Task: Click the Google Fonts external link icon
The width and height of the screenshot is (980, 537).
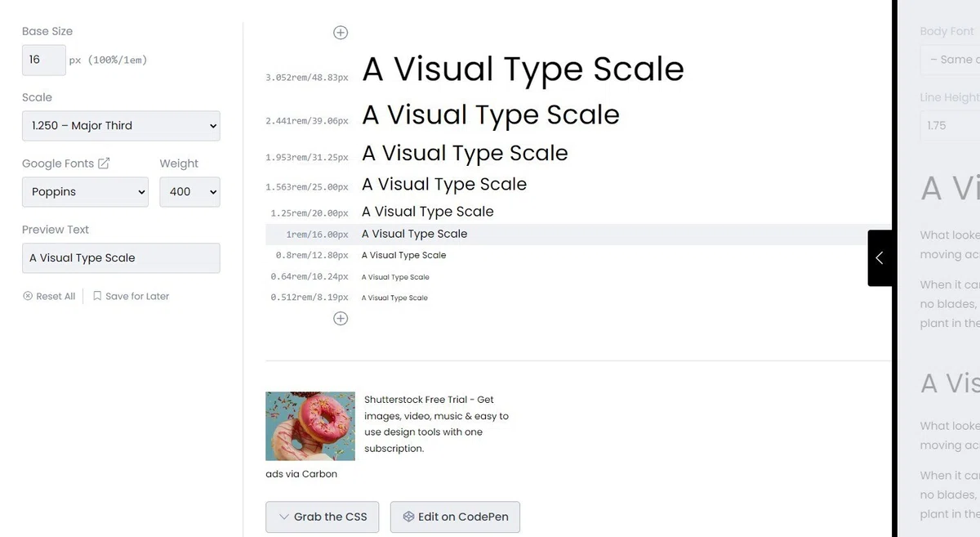Action: 104,163
